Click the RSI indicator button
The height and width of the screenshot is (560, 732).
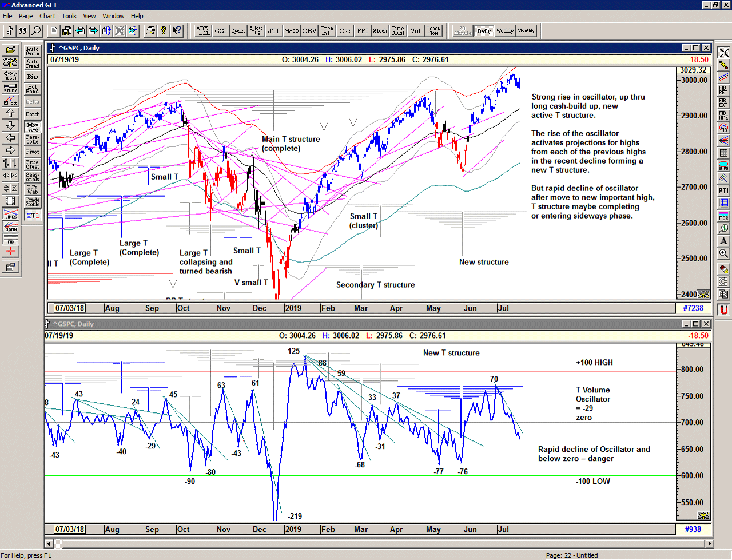363,31
